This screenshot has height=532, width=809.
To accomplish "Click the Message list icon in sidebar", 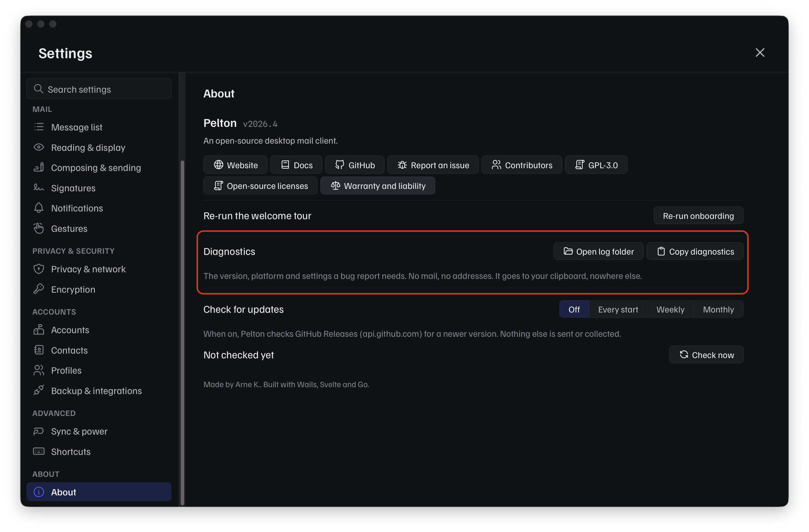I will pos(39,127).
